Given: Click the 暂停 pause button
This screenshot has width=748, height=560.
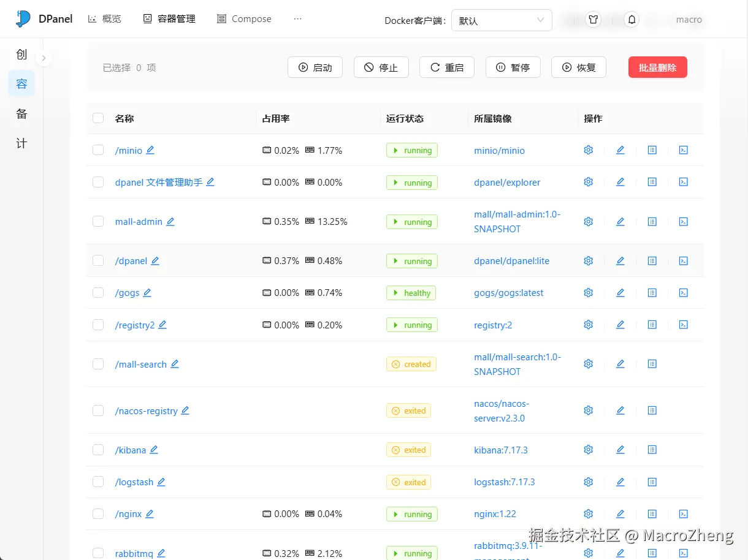Looking at the screenshot, I should 513,67.
